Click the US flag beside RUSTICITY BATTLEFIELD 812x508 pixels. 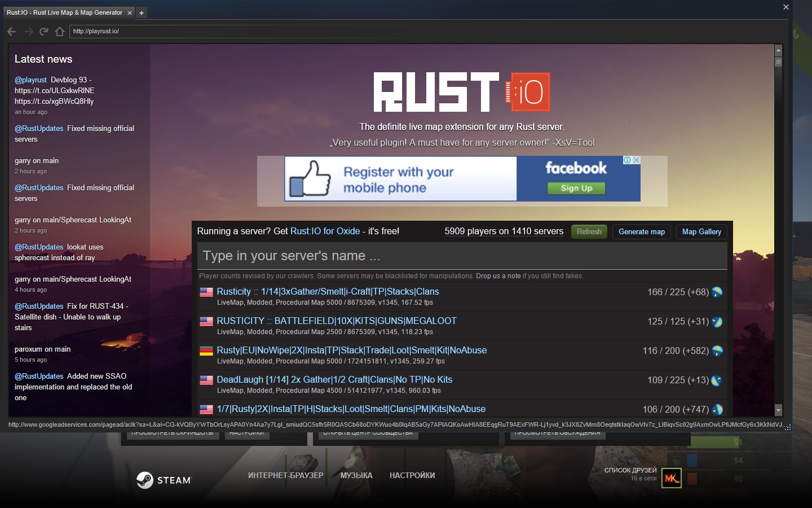(x=206, y=321)
